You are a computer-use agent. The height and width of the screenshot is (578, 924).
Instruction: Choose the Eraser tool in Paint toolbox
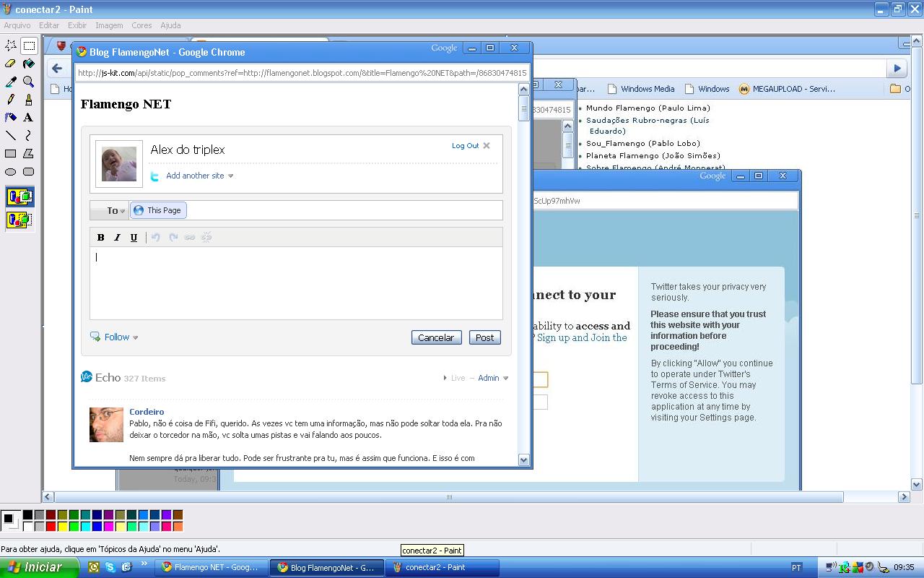[x=11, y=64]
